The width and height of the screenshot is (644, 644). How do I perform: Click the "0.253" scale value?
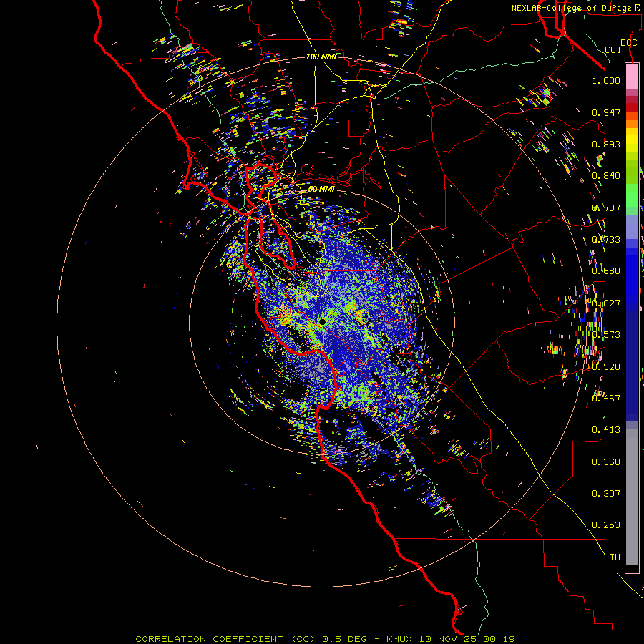(x=606, y=525)
